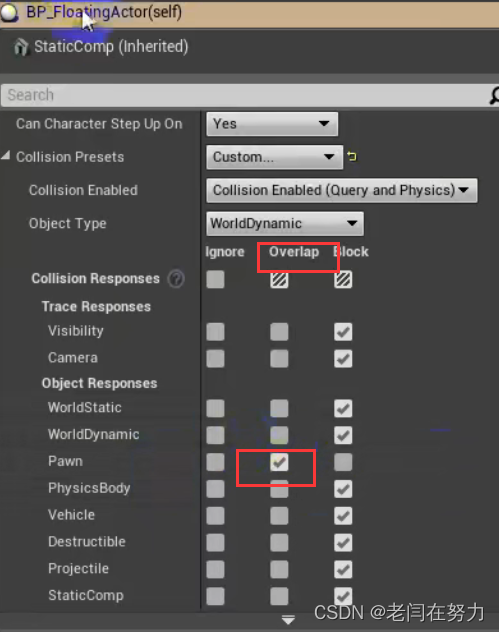Viewport: 499px width, 632px height.
Task: Uncheck the Projectile Block checkbox
Action: point(343,569)
